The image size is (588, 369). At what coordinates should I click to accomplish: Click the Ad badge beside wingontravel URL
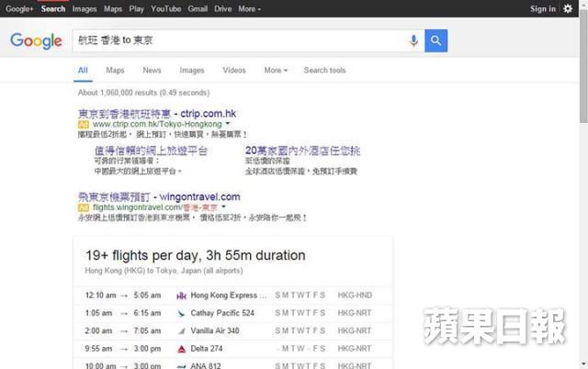[84, 207]
